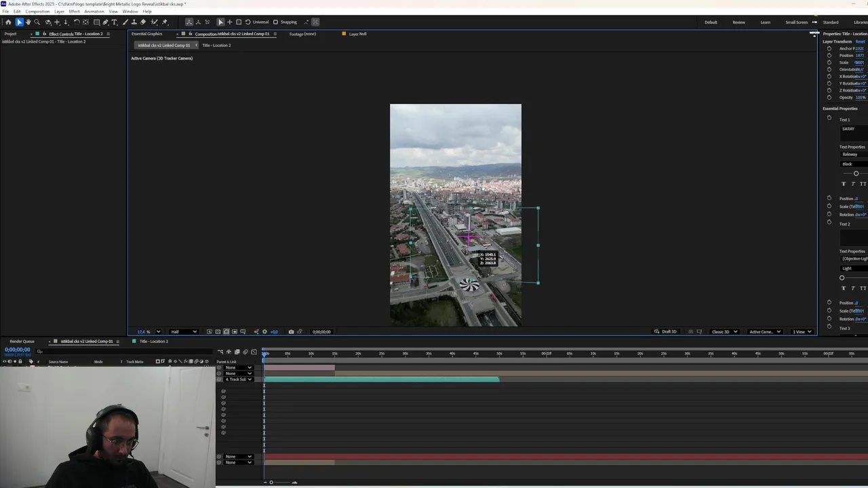Click stopwatch for Z Rotation property

coord(829,90)
